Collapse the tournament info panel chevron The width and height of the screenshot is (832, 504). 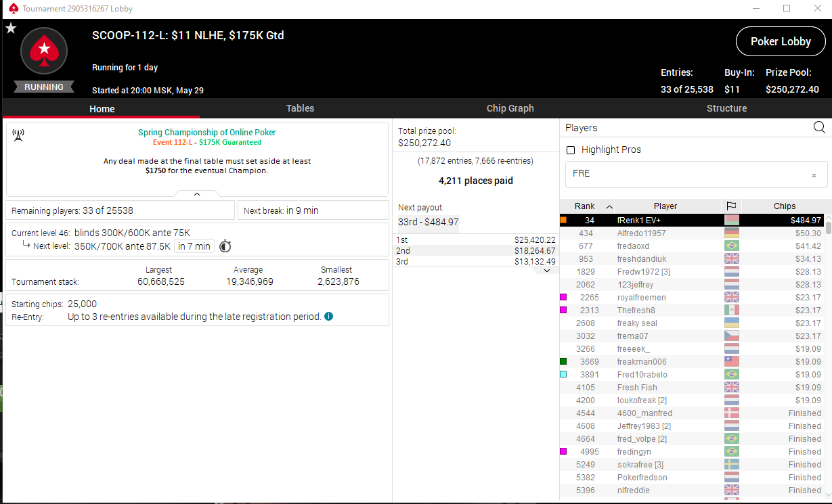pyautogui.click(x=197, y=194)
